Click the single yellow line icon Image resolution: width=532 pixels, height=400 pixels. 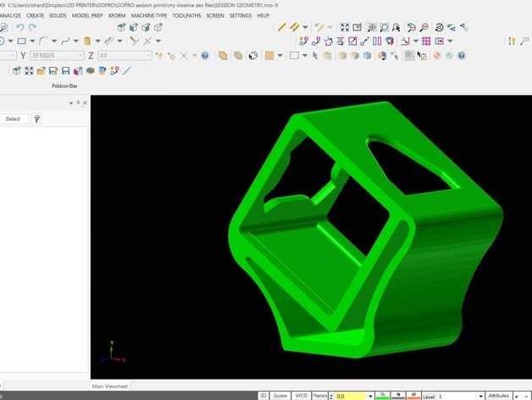281,27
